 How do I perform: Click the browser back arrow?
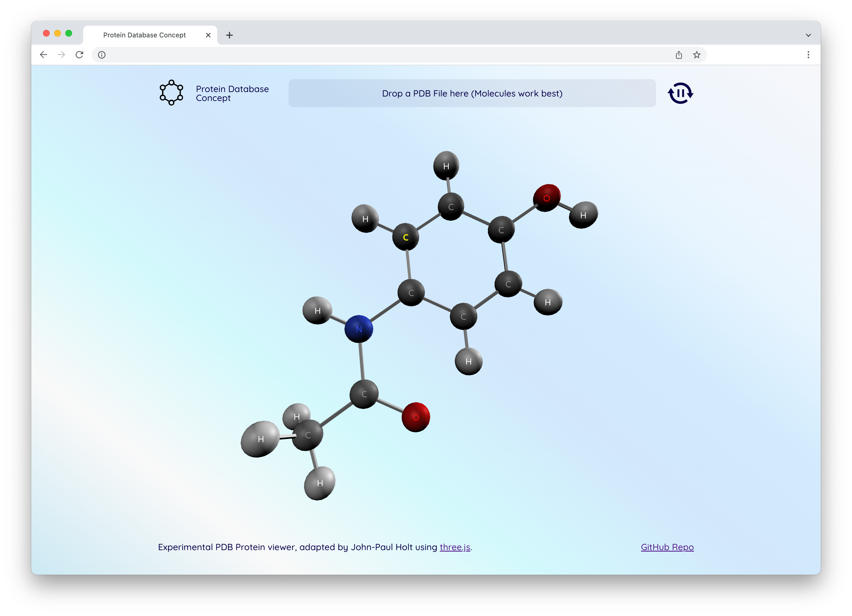click(44, 55)
